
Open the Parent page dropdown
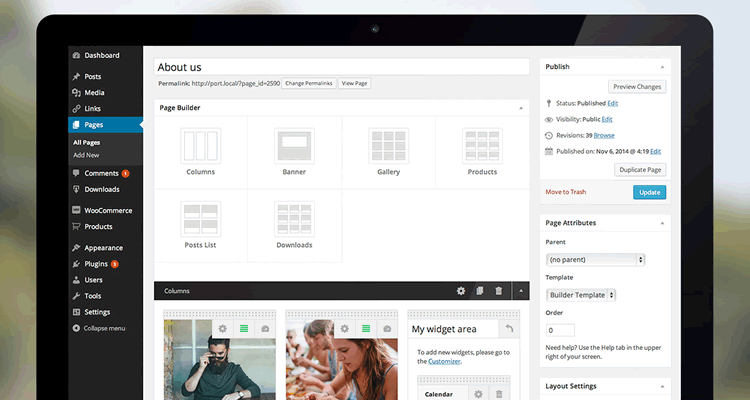click(x=596, y=259)
